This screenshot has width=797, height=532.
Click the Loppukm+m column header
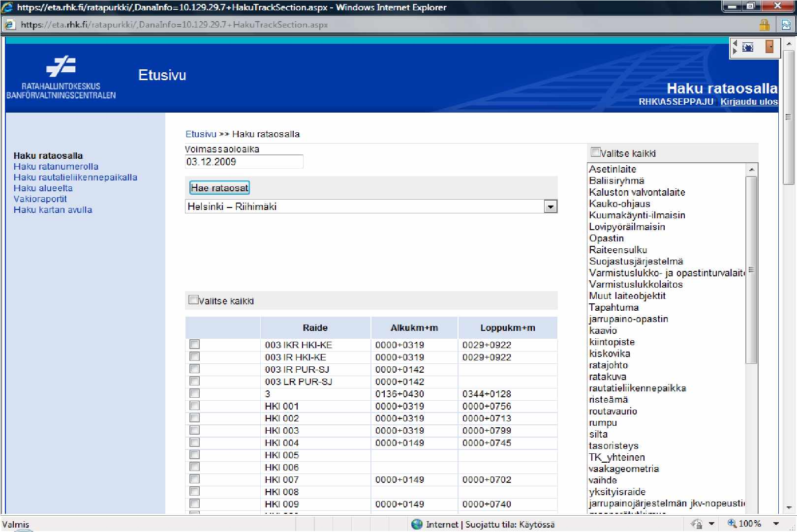pos(508,328)
